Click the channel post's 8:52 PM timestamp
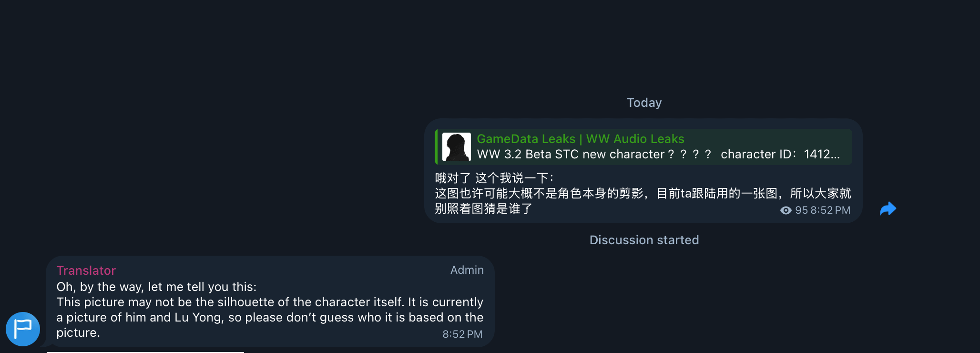The image size is (980, 353). (x=830, y=210)
